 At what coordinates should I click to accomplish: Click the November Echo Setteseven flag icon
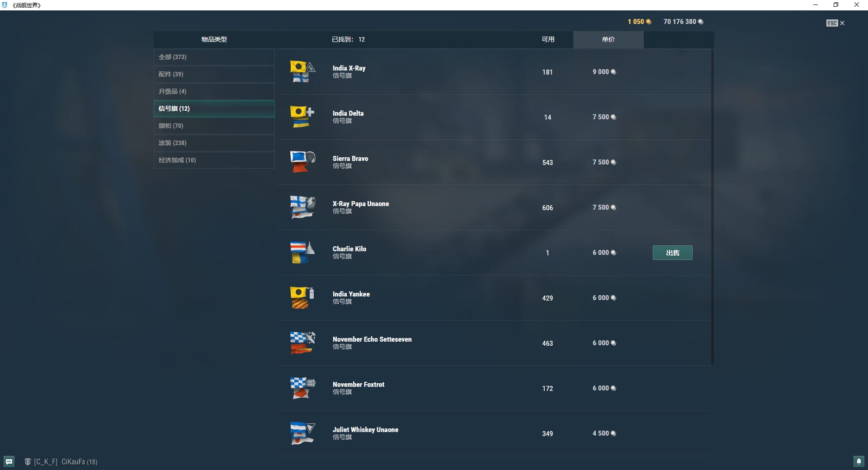point(302,343)
